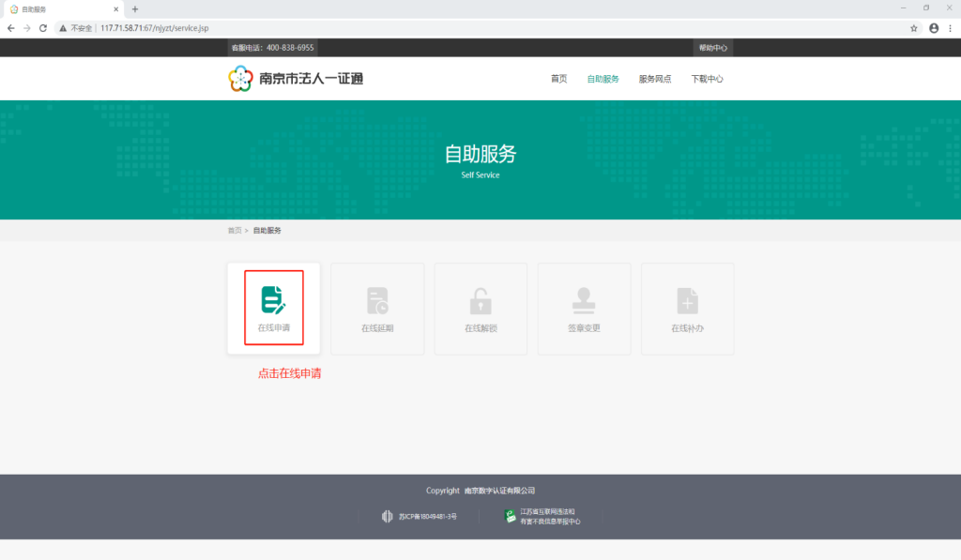
Task: Click the 帮助中心 link in top bar
Action: 712,47
